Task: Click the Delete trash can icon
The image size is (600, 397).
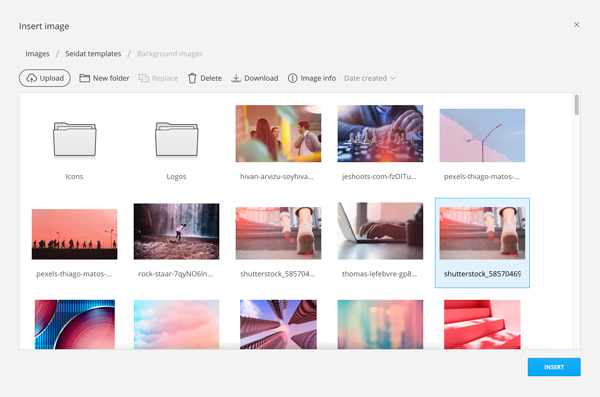Action: (x=192, y=78)
